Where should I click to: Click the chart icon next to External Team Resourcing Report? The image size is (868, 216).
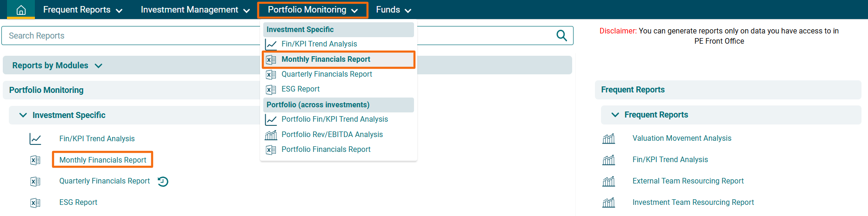(608, 181)
